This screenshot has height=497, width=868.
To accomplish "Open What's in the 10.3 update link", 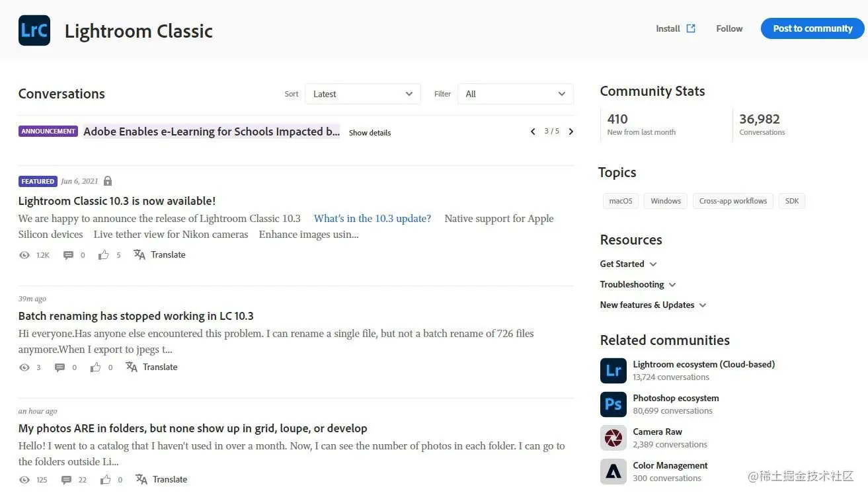I will [372, 219].
